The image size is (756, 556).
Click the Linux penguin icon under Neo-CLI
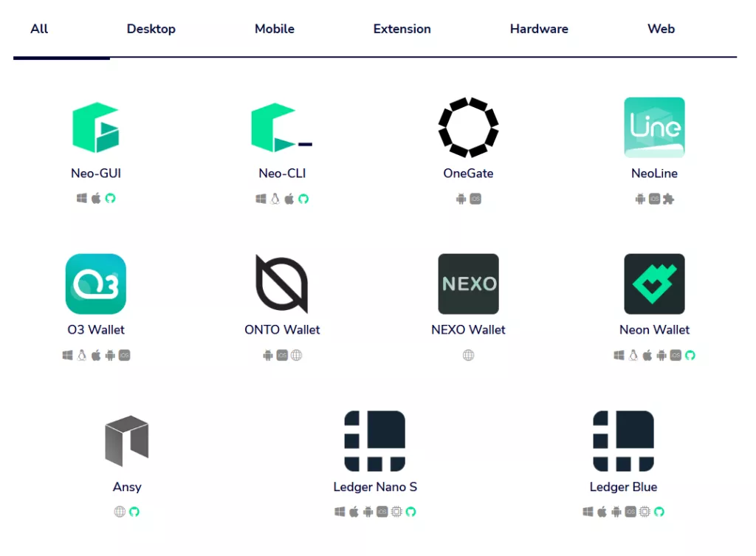[x=275, y=199]
